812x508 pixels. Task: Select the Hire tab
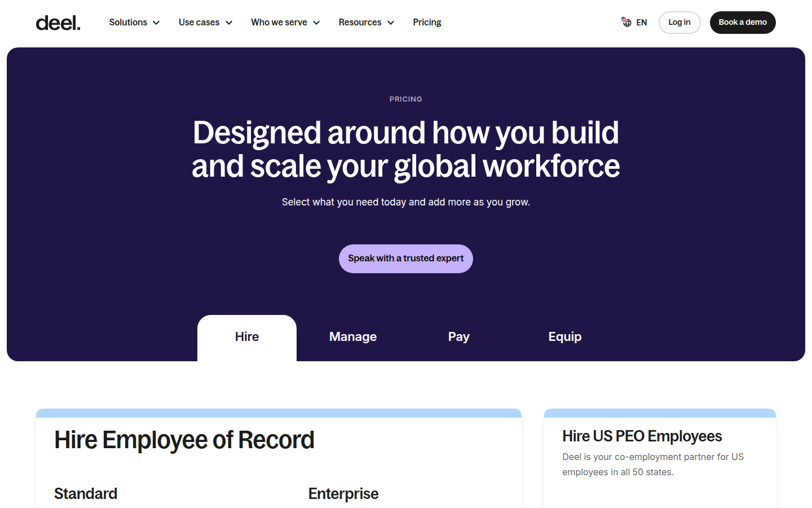click(247, 338)
